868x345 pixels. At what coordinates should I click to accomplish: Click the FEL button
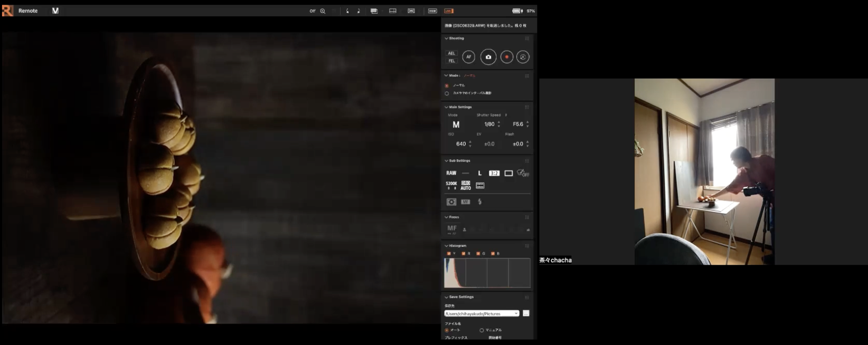coord(451,61)
